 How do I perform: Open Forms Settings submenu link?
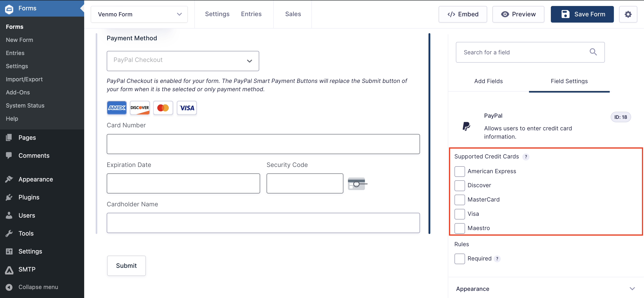17,66
